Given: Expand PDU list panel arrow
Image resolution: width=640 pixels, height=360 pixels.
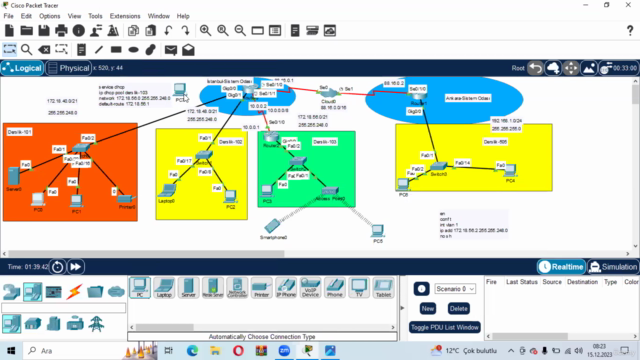Looking at the screenshot, I should (402, 308).
